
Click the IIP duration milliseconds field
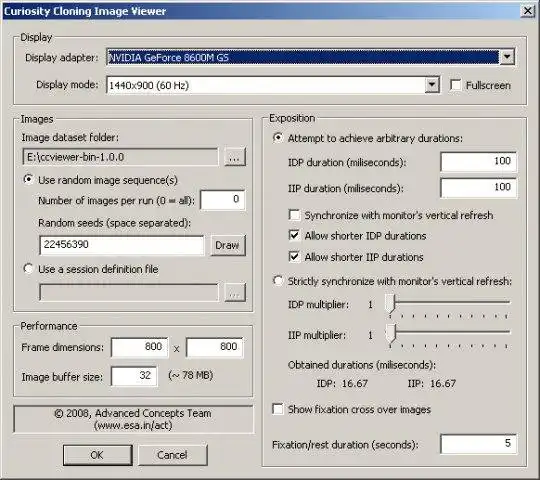[x=478, y=188]
